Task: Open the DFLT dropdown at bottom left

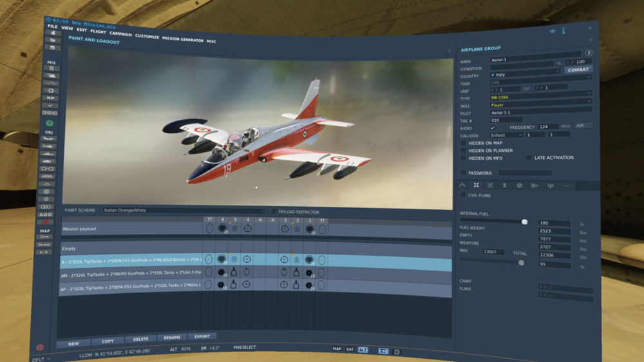Action: (x=41, y=359)
